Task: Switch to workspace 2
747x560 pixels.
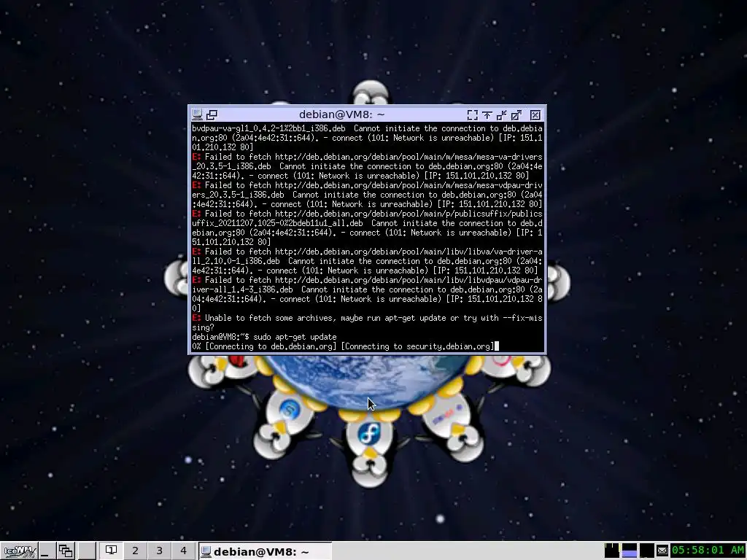Action: [135, 551]
